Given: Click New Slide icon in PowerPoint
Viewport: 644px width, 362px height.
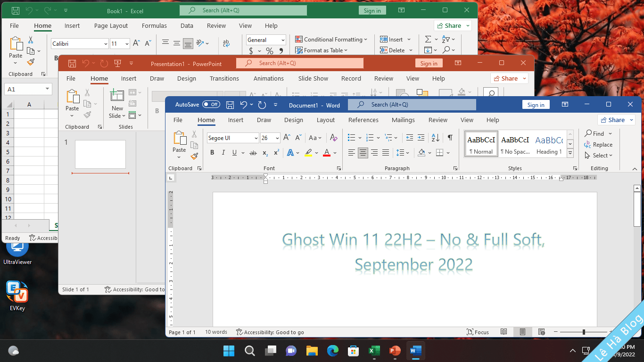Looking at the screenshot, I should coord(117,95).
